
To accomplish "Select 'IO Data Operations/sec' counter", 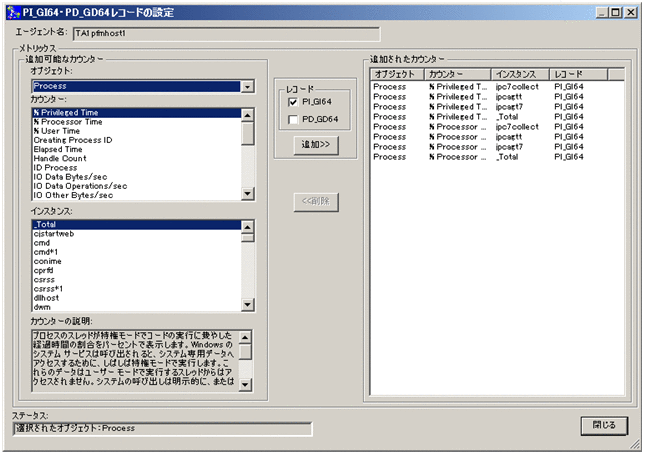I will tap(137, 186).
